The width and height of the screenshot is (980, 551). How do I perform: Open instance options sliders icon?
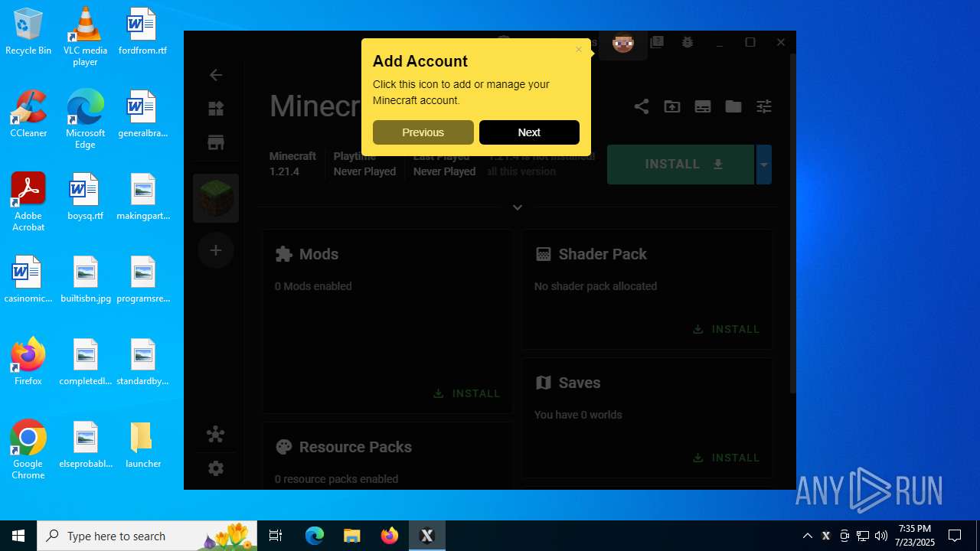[x=764, y=106]
